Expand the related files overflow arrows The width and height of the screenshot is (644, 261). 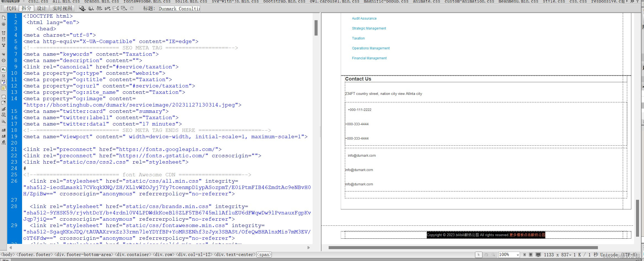pos(632,1)
